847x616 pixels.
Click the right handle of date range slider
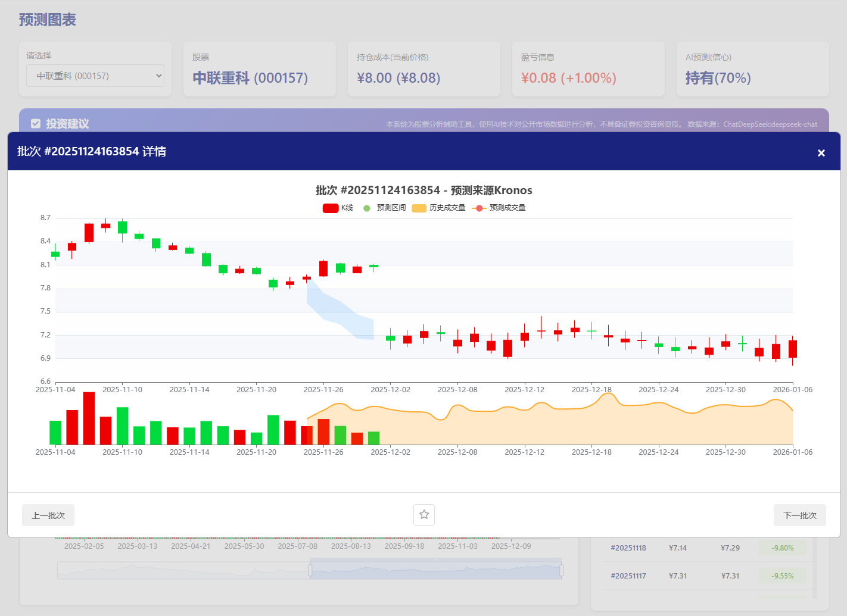point(562,570)
